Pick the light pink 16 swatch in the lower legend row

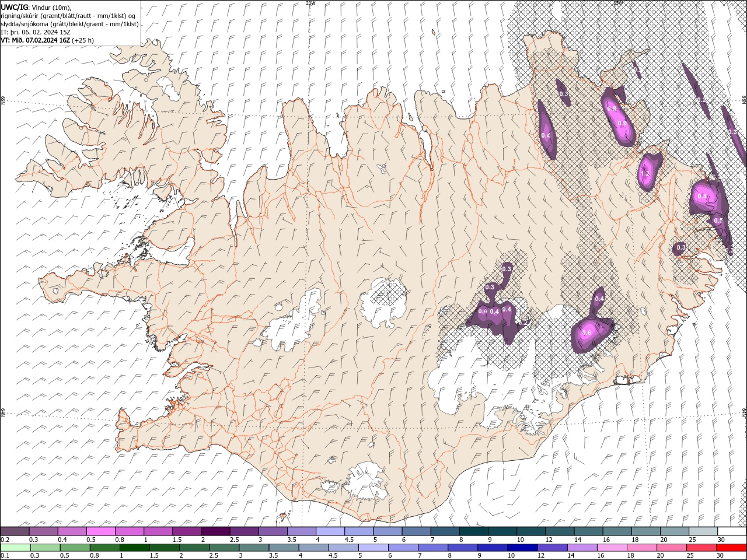coord(612,548)
